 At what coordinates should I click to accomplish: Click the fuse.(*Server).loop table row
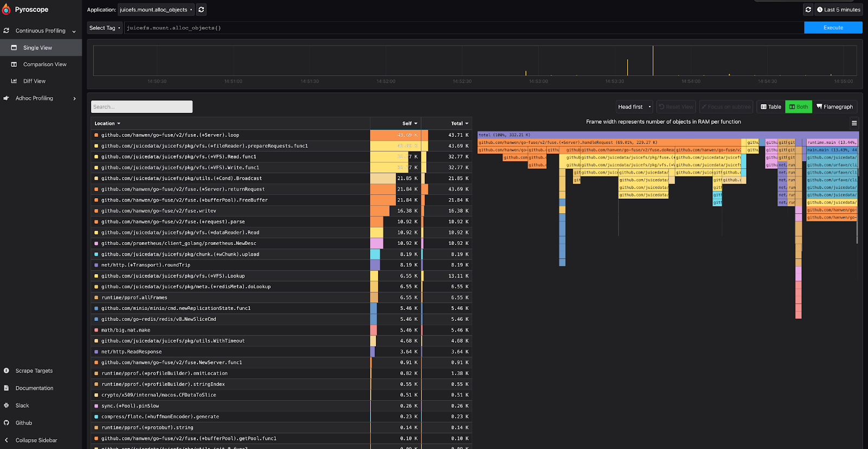[x=282, y=135]
